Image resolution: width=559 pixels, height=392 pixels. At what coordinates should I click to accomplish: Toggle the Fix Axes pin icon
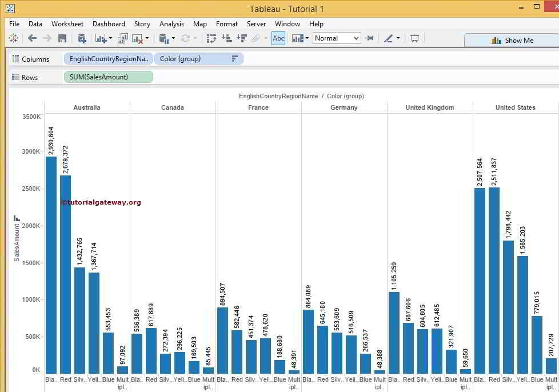tap(370, 38)
